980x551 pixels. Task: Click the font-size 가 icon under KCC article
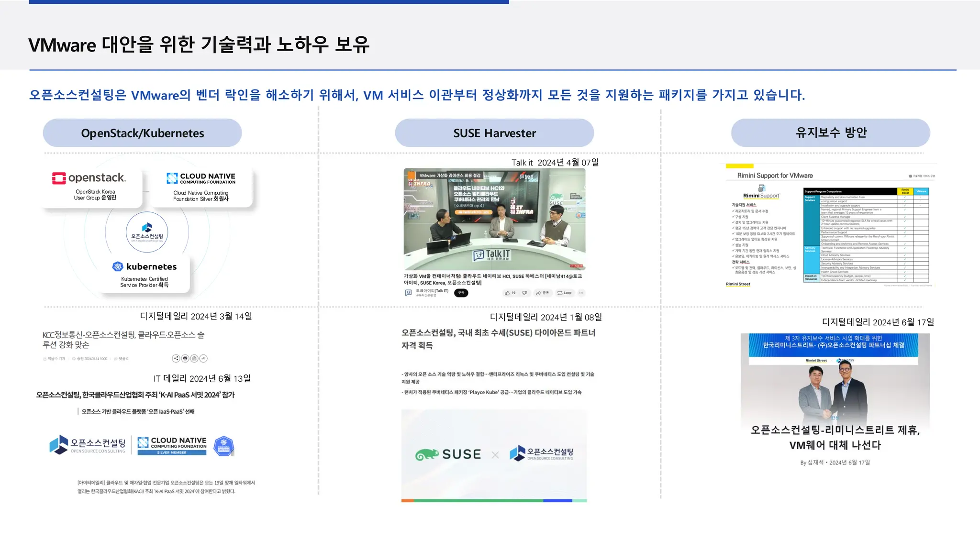203,358
